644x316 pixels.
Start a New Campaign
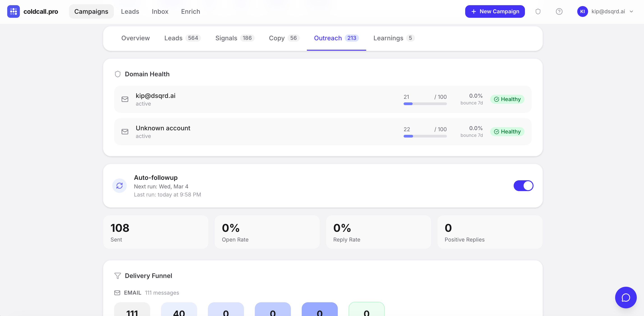pos(494,11)
